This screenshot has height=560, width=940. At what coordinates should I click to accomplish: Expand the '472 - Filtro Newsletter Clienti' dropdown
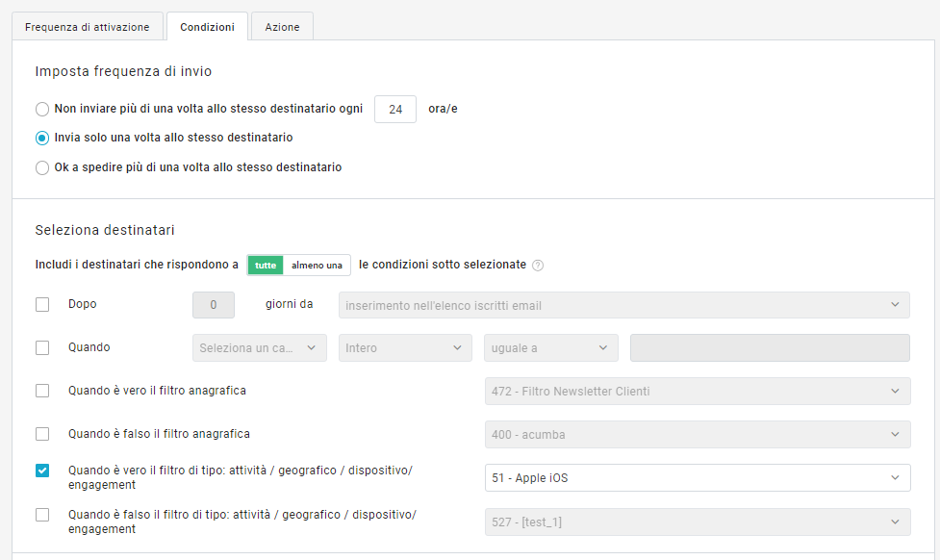pos(697,392)
